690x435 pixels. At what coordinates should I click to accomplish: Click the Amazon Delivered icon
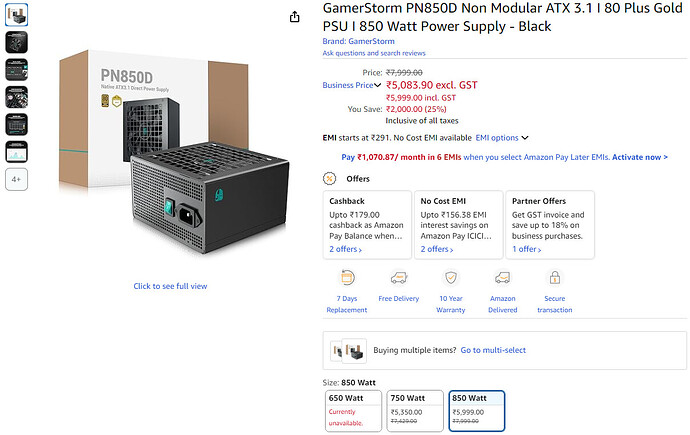tap(503, 278)
